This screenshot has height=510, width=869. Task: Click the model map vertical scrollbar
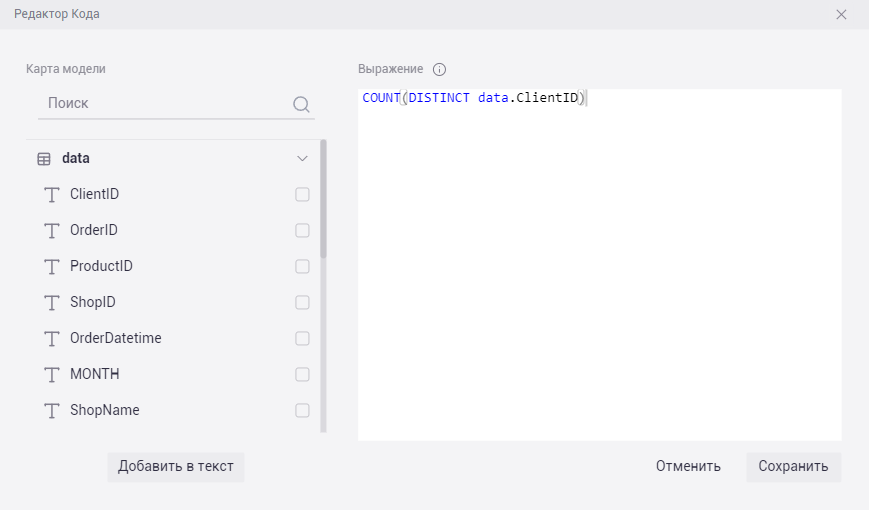(323, 200)
